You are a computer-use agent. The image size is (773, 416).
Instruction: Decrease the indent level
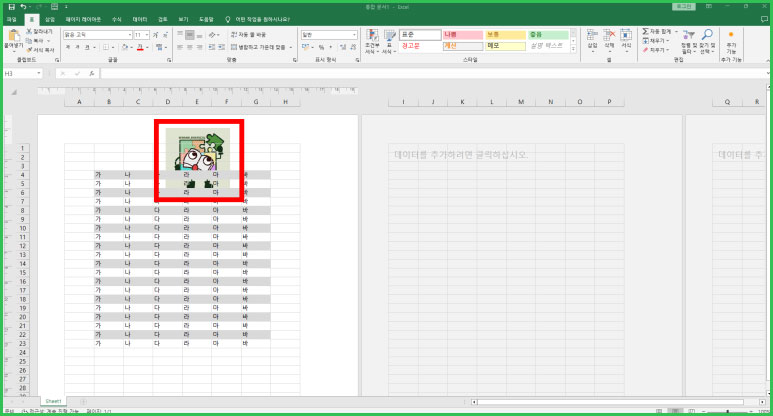pyautogui.click(x=211, y=47)
